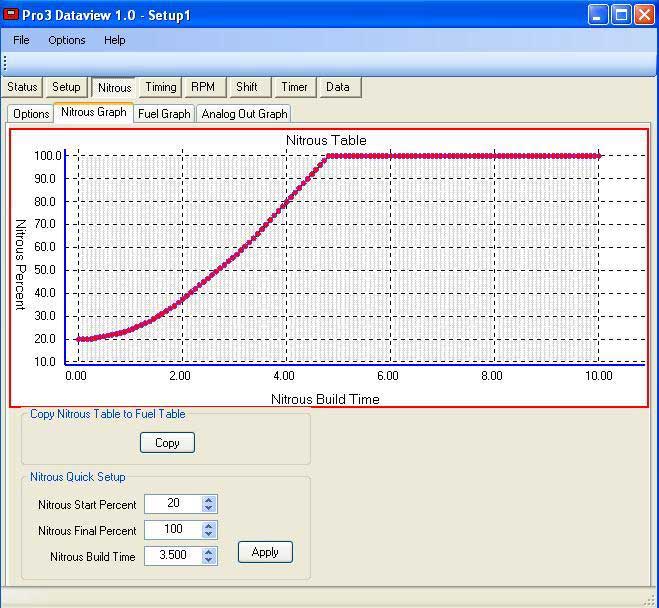The image size is (659, 608).
Task: Switch to the Status tab
Action: click(x=22, y=87)
